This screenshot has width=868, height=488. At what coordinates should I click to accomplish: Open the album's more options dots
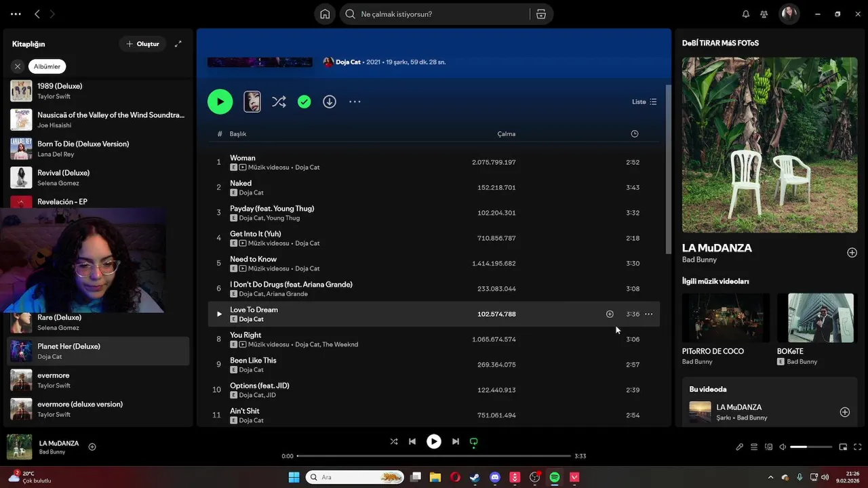(355, 102)
